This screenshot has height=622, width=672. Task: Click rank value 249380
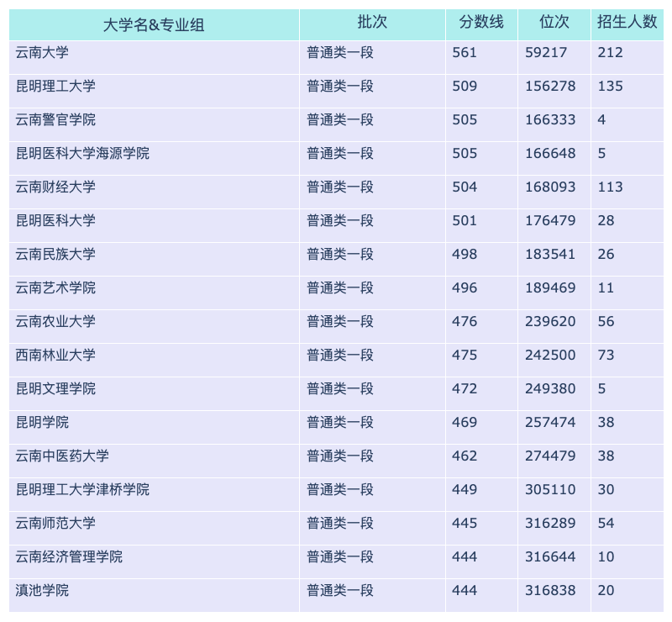pyautogui.click(x=550, y=388)
